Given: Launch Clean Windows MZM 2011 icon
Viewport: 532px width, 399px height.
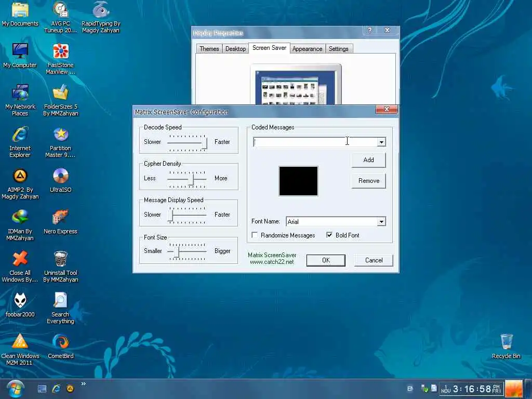Looking at the screenshot, I should pyautogui.click(x=20, y=350).
